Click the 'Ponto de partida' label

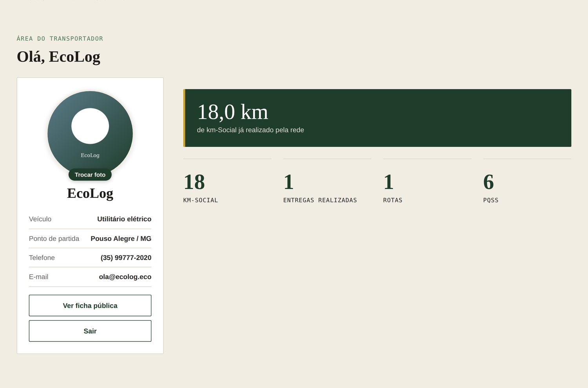(54, 238)
